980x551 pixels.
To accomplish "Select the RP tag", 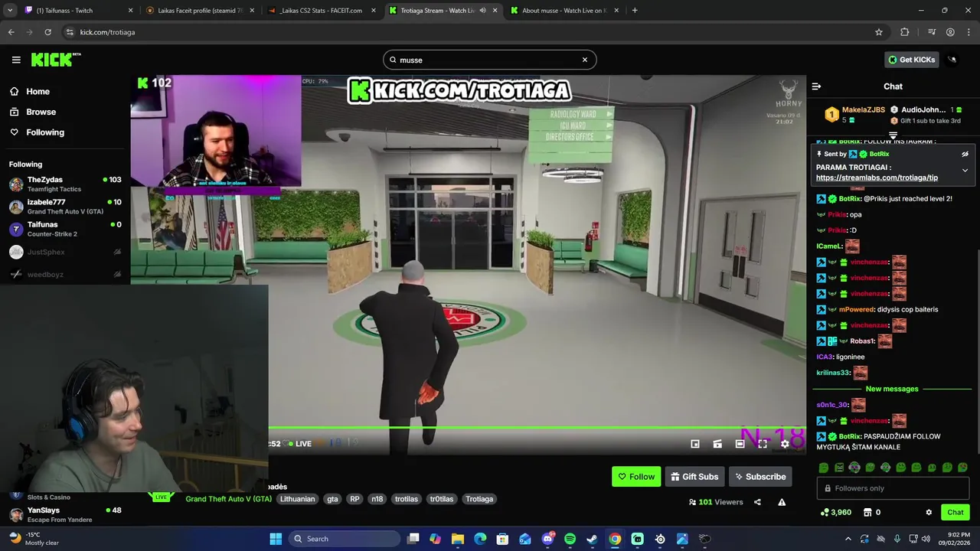I will (354, 499).
